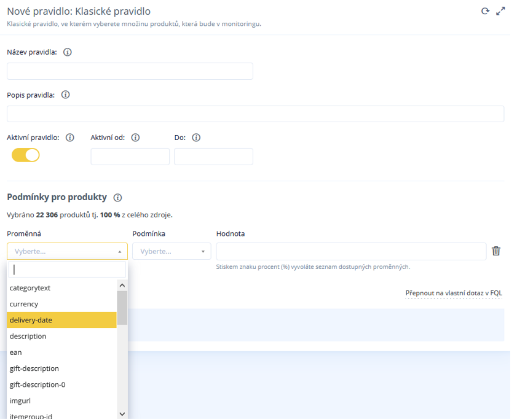The width and height of the screenshot is (517, 420).
Task: Click info icon next to Popis pravidla
Action: click(65, 95)
